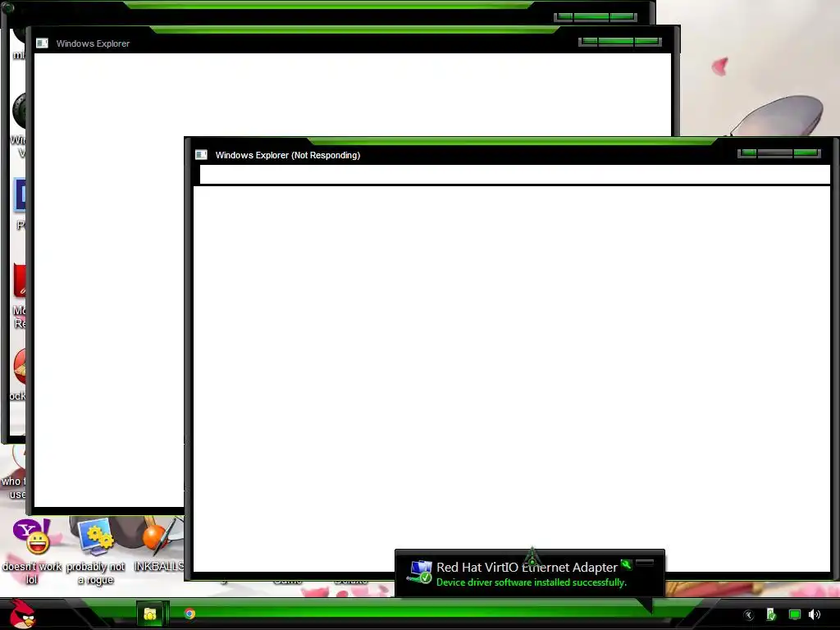This screenshot has height=630, width=840.
Task: Click the Red Hat VirtIO notification device icon
Action: (419, 572)
